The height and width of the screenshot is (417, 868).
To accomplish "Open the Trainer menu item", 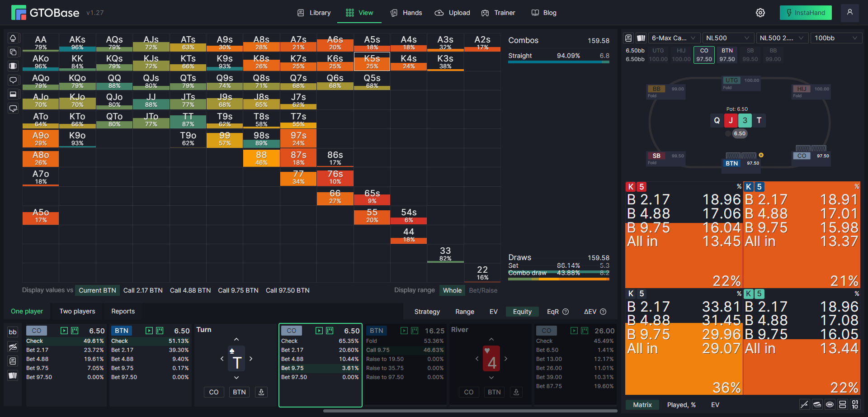I will point(498,13).
